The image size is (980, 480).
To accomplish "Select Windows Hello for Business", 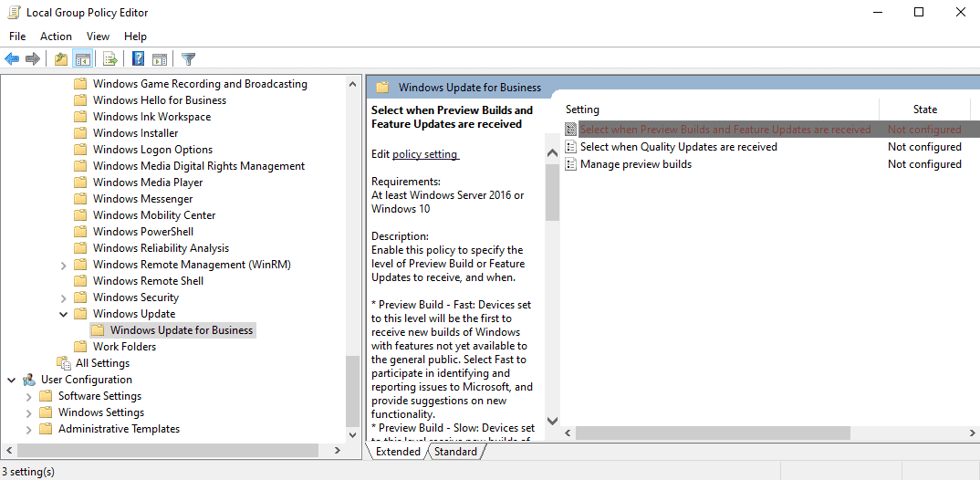I will point(160,100).
